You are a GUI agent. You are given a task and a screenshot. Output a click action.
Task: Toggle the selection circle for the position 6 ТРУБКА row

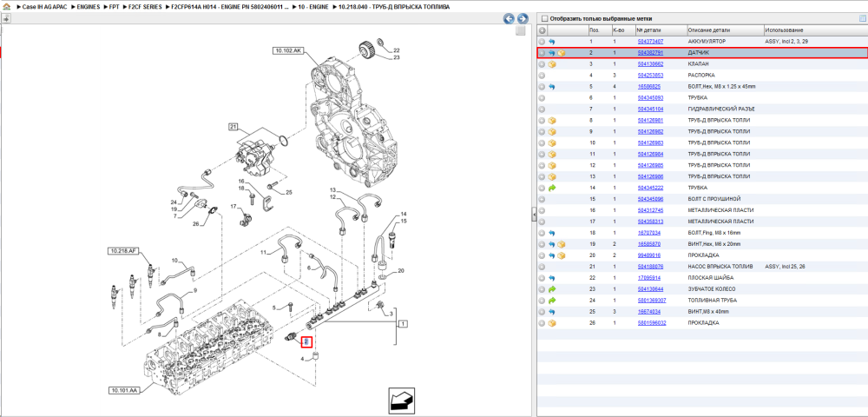coord(542,98)
